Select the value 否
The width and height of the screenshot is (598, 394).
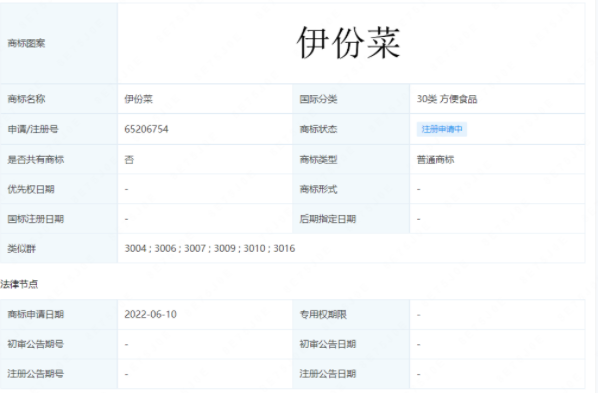129,159
